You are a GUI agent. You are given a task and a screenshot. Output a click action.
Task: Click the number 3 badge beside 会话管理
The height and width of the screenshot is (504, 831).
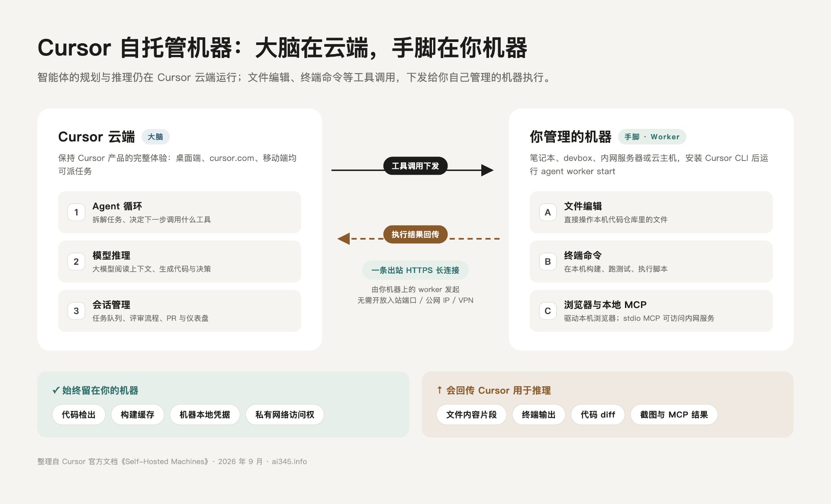point(76,311)
